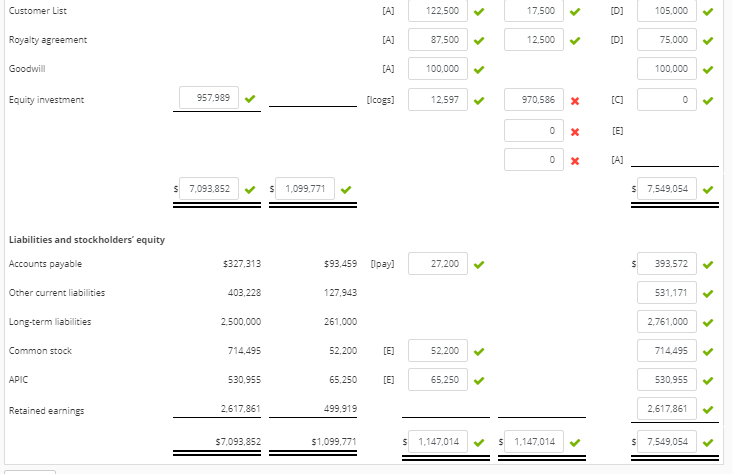732x474 pixels.
Task: Click the red X beside 970,586
Action: pyautogui.click(x=575, y=101)
